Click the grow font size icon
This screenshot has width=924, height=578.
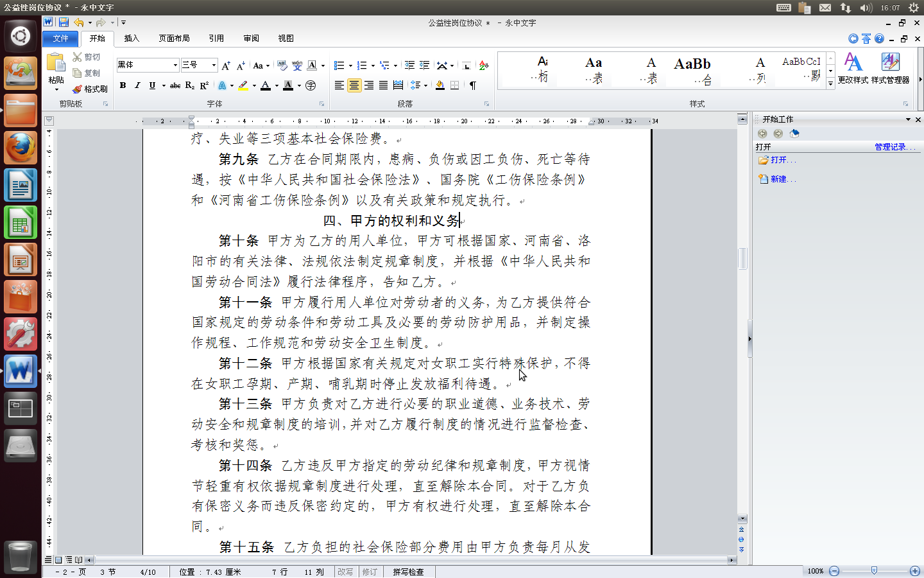click(x=226, y=66)
